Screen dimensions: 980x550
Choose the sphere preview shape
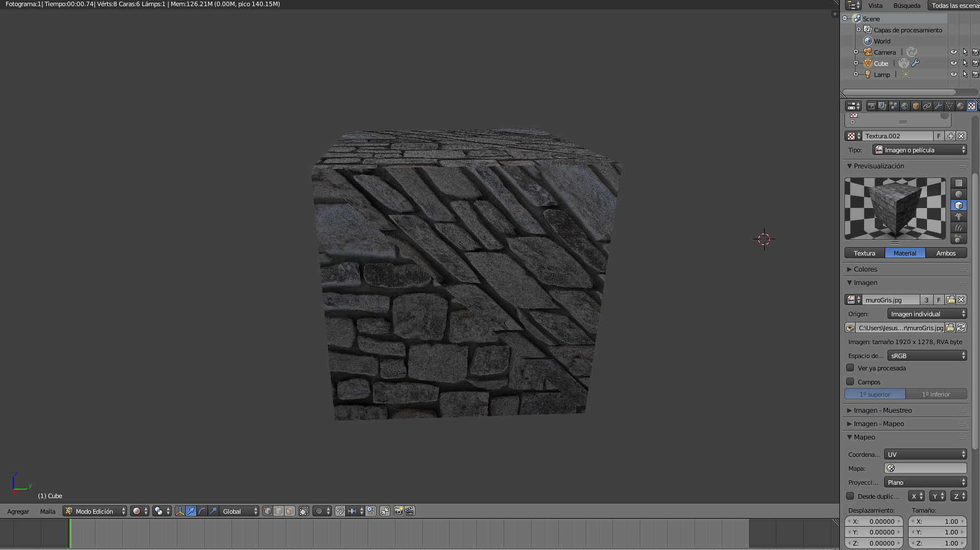click(959, 194)
